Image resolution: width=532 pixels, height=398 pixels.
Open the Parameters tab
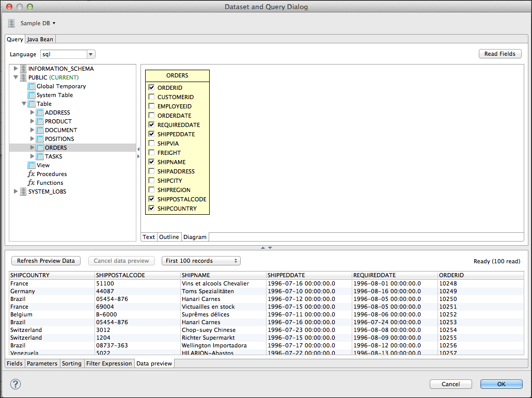[x=42, y=363]
